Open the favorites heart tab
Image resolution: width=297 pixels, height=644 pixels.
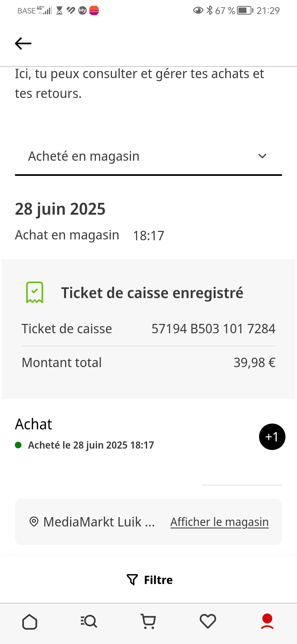point(208,621)
